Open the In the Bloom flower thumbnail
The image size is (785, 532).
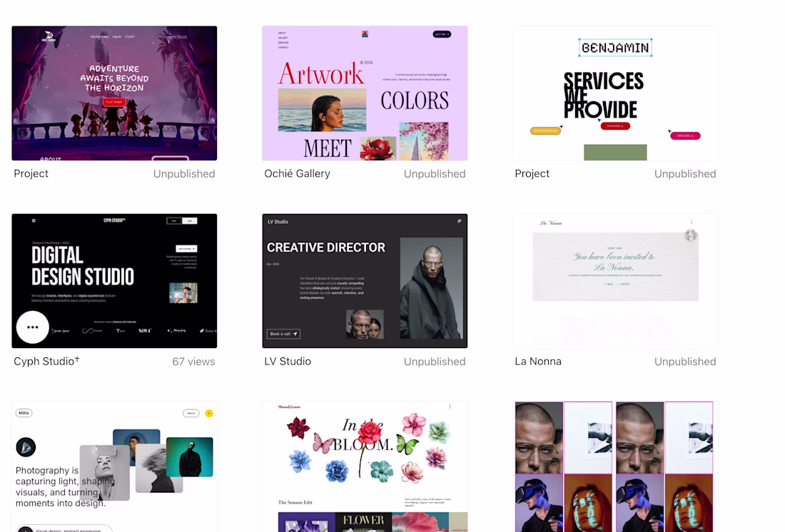[365, 466]
